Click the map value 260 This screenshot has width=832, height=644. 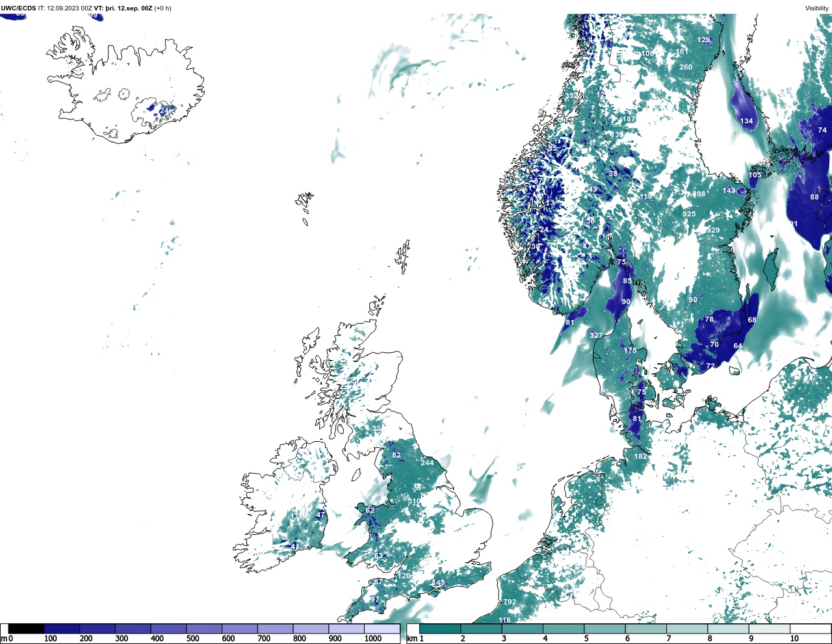coord(686,67)
